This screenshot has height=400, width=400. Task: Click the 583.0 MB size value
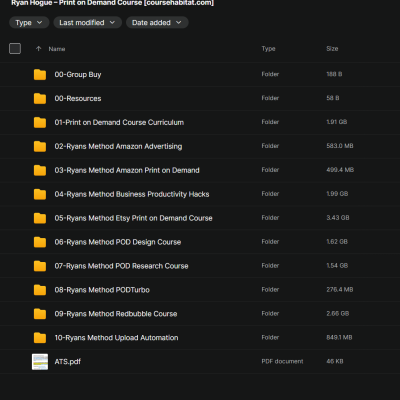pos(340,146)
